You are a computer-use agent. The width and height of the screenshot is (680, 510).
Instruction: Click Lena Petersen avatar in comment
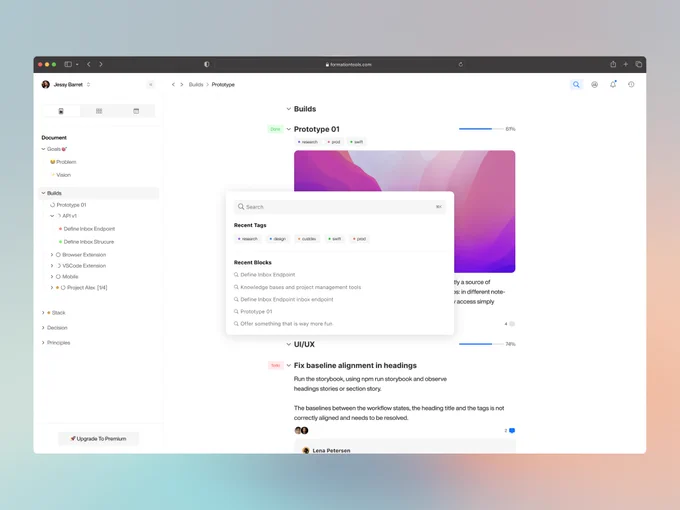coord(306,451)
